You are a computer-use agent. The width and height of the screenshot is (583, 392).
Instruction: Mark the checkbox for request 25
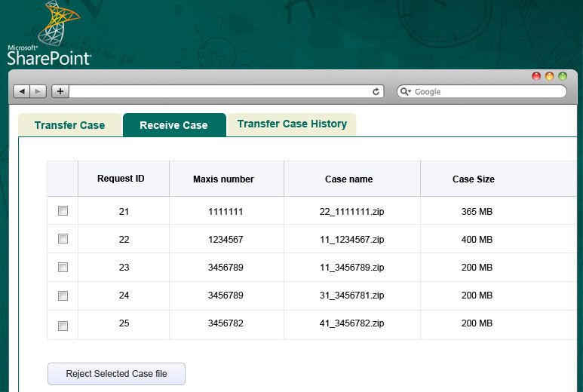click(x=63, y=326)
